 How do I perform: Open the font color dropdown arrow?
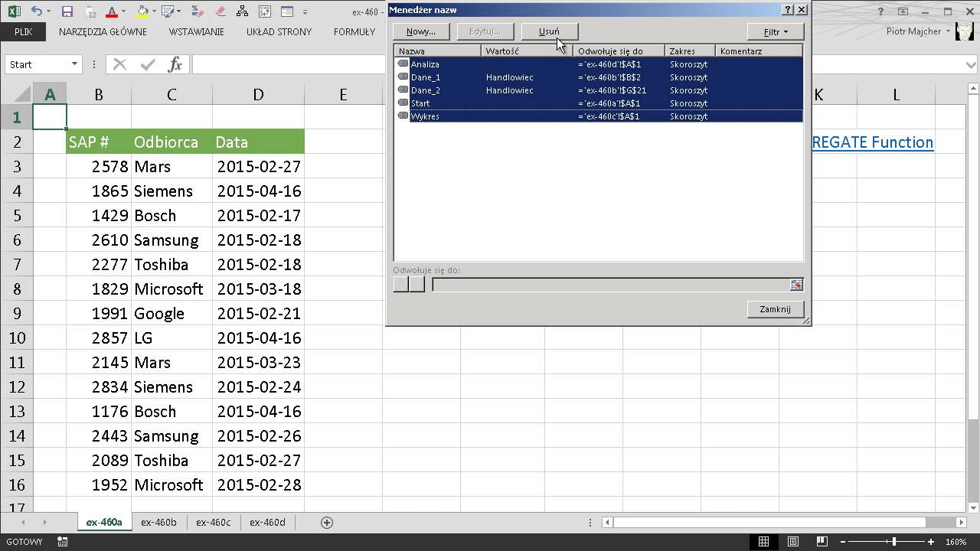click(x=123, y=12)
